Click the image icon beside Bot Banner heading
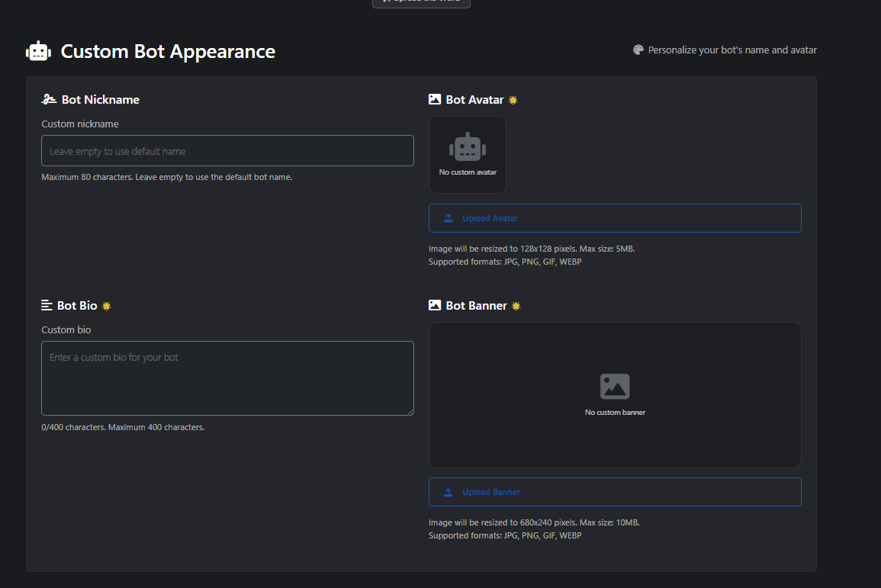Image resolution: width=881 pixels, height=588 pixels. pos(434,305)
